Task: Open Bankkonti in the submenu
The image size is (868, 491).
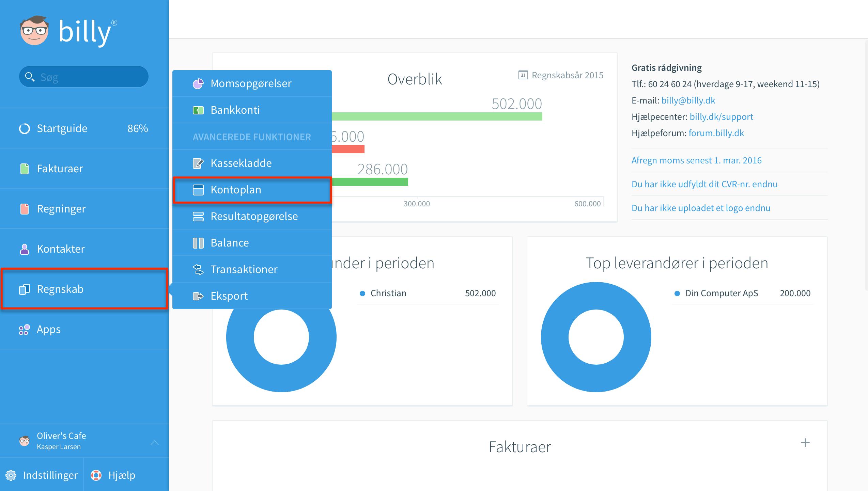Action: click(x=252, y=110)
